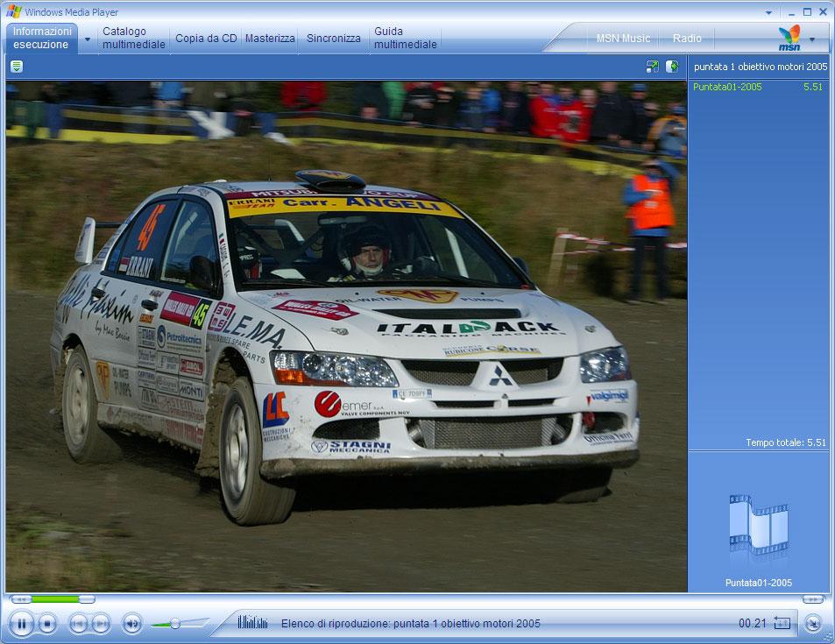The width and height of the screenshot is (835, 644).
Task: Adjust the volume slider knob
Action: (x=174, y=623)
